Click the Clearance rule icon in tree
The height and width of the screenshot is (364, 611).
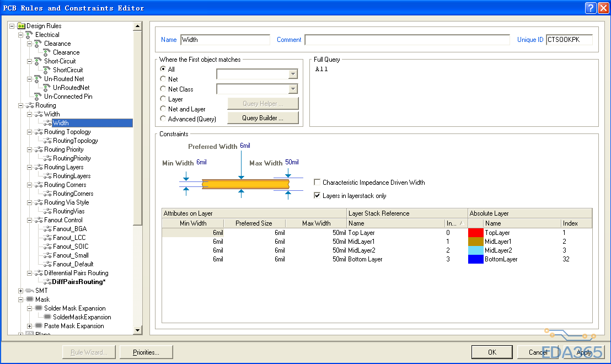point(47,52)
